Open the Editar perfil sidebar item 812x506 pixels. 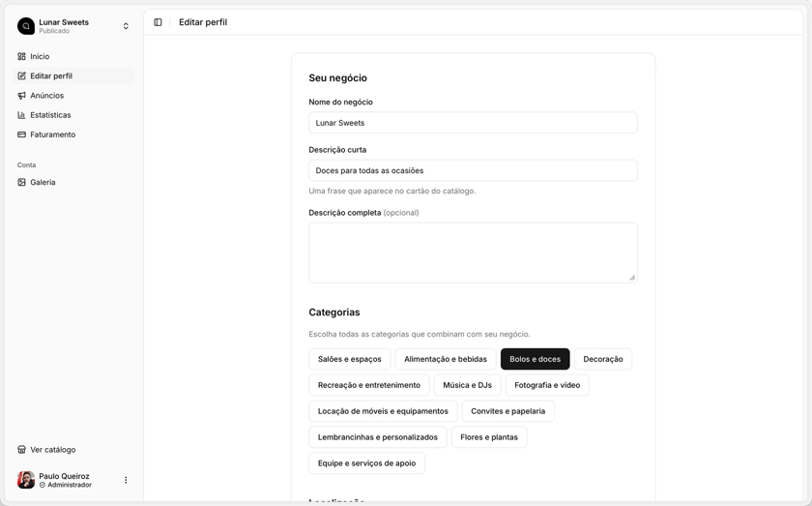tap(74, 75)
